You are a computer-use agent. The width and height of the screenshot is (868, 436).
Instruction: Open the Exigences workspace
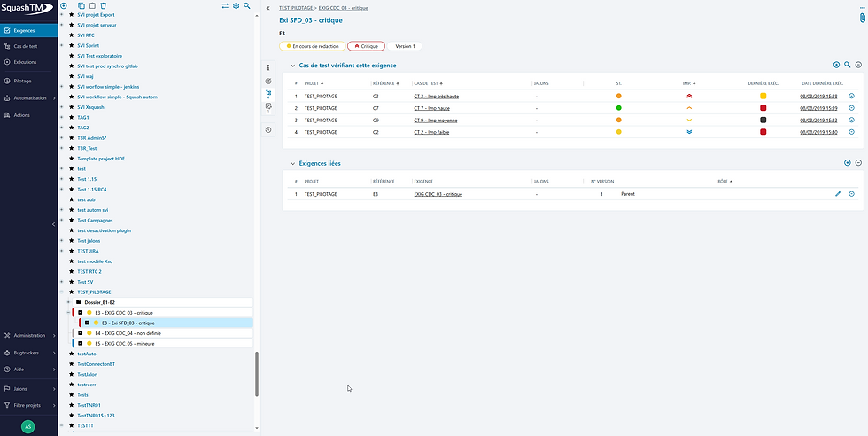click(x=28, y=30)
